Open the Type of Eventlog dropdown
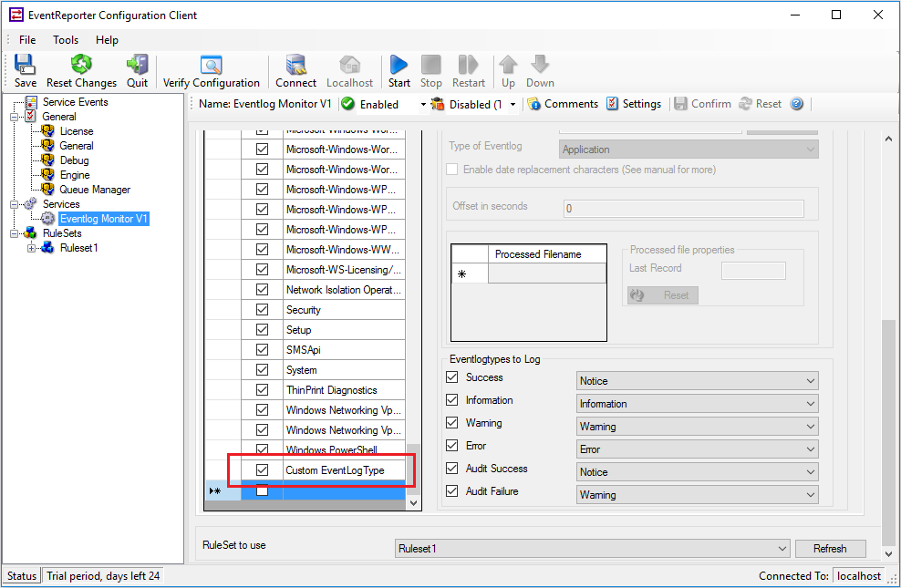The image size is (901, 588). (x=689, y=150)
